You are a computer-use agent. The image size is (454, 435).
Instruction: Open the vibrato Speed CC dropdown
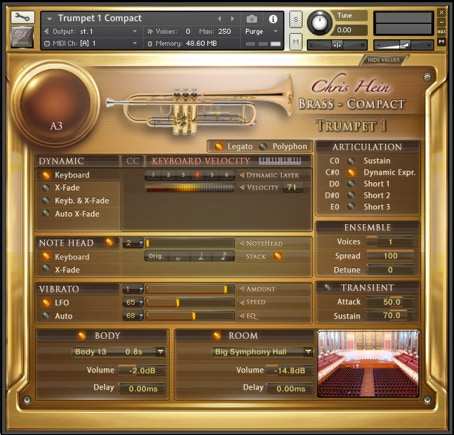click(133, 302)
